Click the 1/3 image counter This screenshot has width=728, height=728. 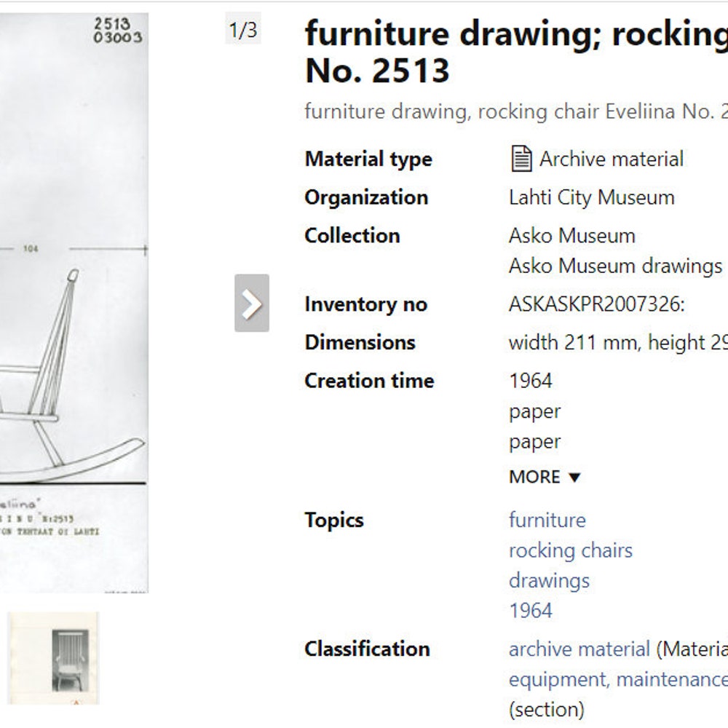click(x=243, y=31)
